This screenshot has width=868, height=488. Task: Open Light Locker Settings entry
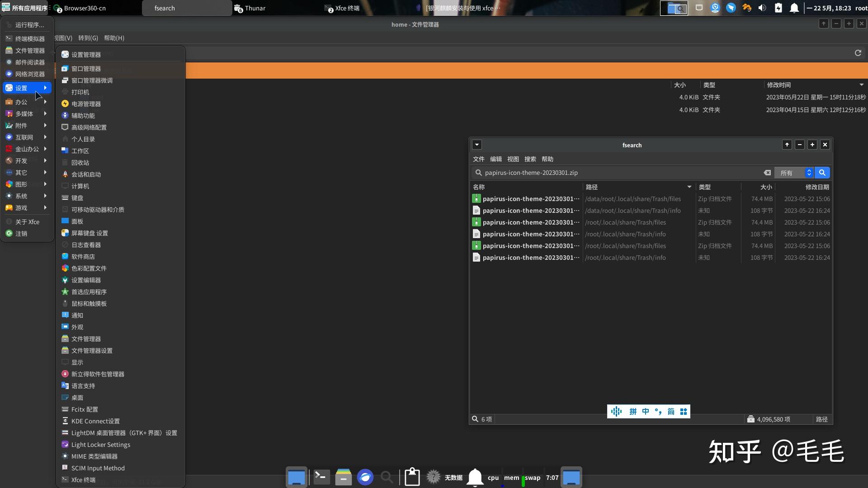pyautogui.click(x=120, y=445)
